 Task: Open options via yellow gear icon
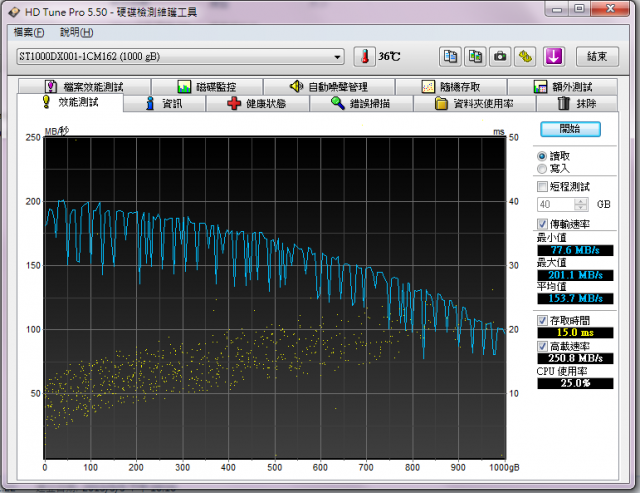(x=525, y=56)
